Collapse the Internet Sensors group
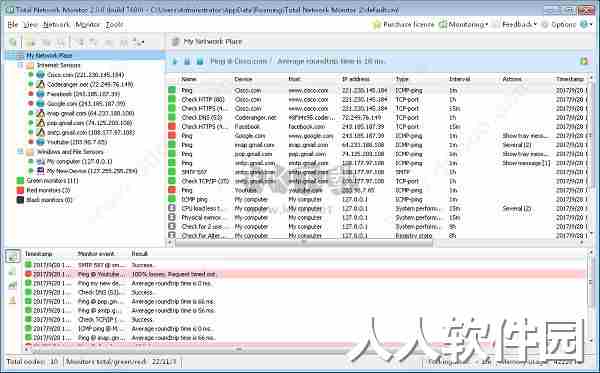Image resolution: width=600 pixels, height=373 pixels. [20, 65]
